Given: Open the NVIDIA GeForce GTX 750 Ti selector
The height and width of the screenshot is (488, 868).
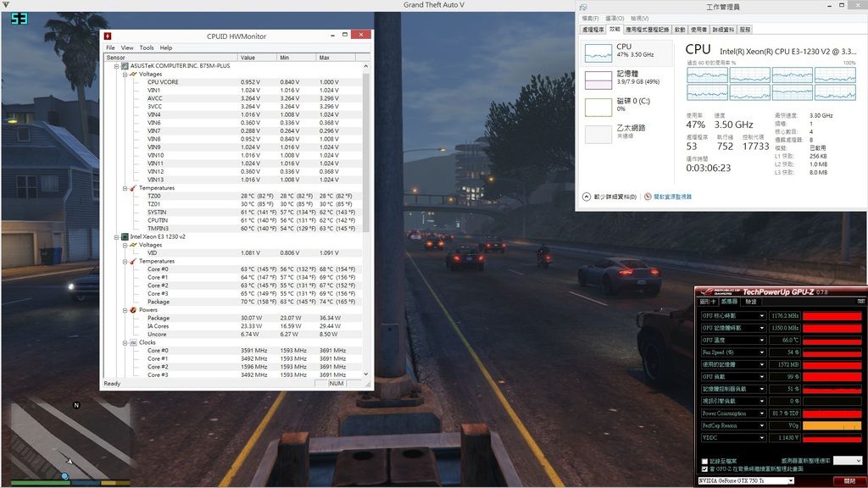Looking at the screenshot, I should click(x=746, y=481).
